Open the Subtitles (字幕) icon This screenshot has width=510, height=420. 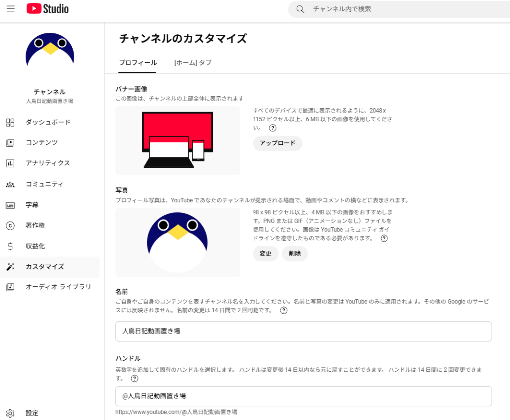[x=10, y=205]
